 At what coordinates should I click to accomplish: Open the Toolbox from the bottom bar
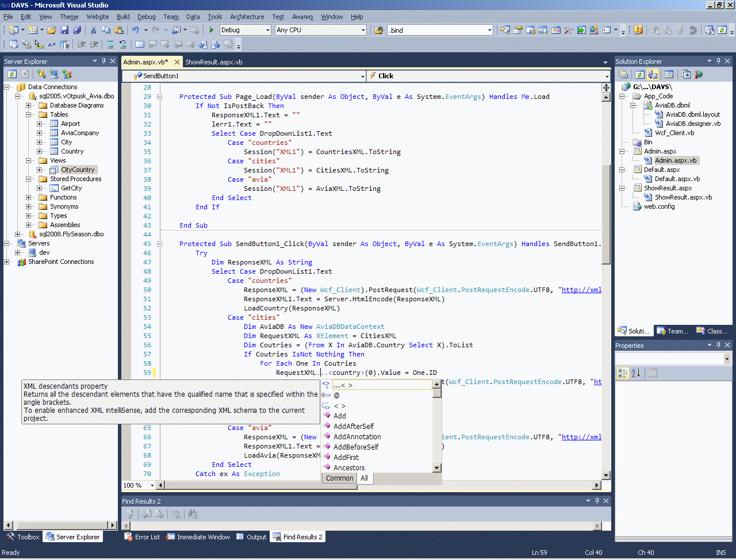[x=27, y=536]
